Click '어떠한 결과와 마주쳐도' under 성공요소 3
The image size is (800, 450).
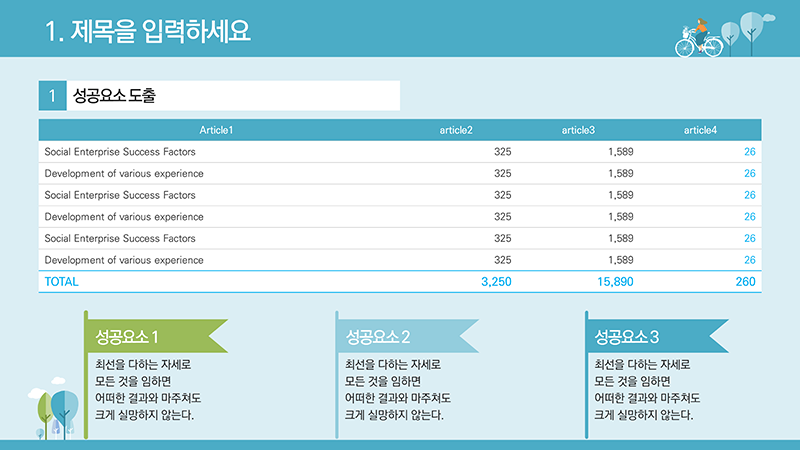pyautogui.click(x=647, y=398)
